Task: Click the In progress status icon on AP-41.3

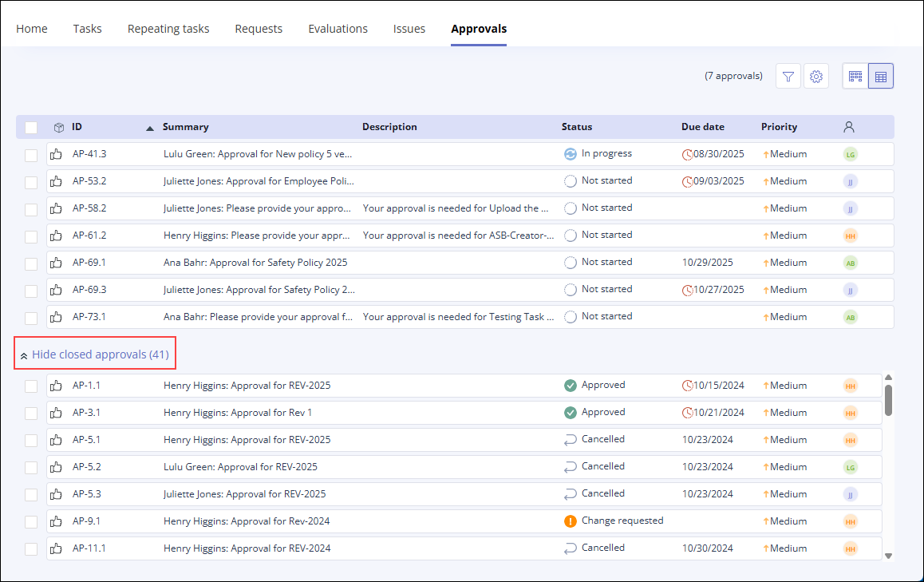Action: (570, 153)
